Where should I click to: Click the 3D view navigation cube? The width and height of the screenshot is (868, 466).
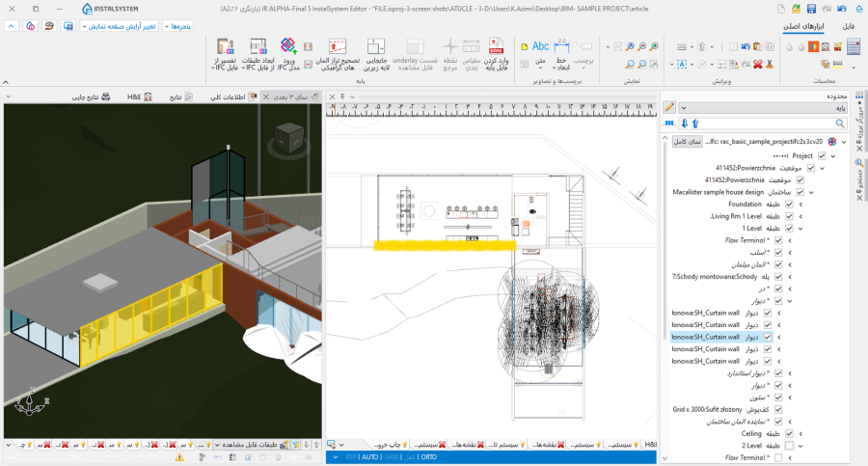pyautogui.click(x=289, y=140)
